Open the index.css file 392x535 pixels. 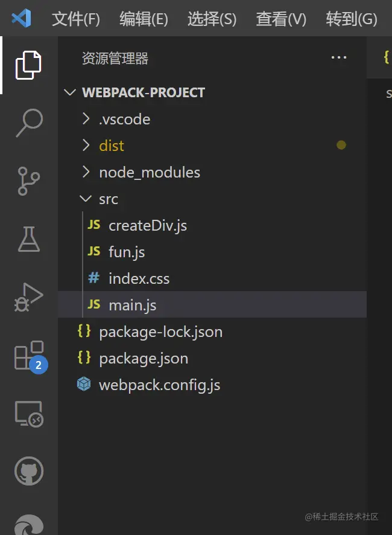pos(139,278)
